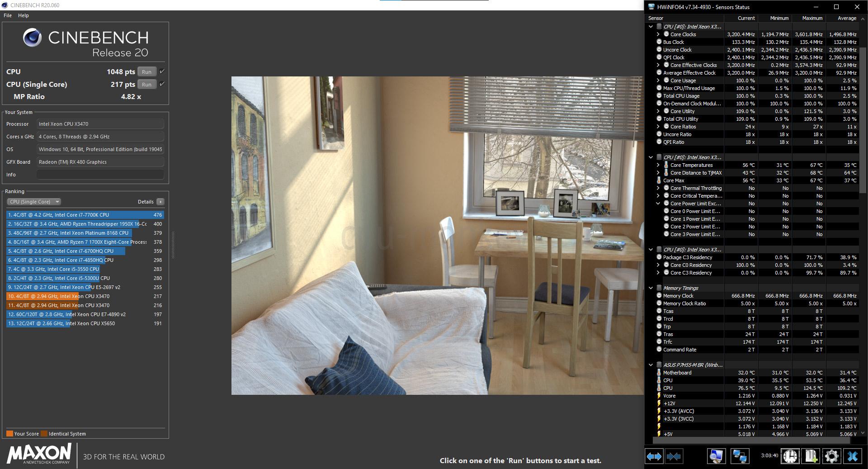Select ranking row AMD Ryzen Threadripper 1950X
868x469 pixels.
tap(85, 224)
